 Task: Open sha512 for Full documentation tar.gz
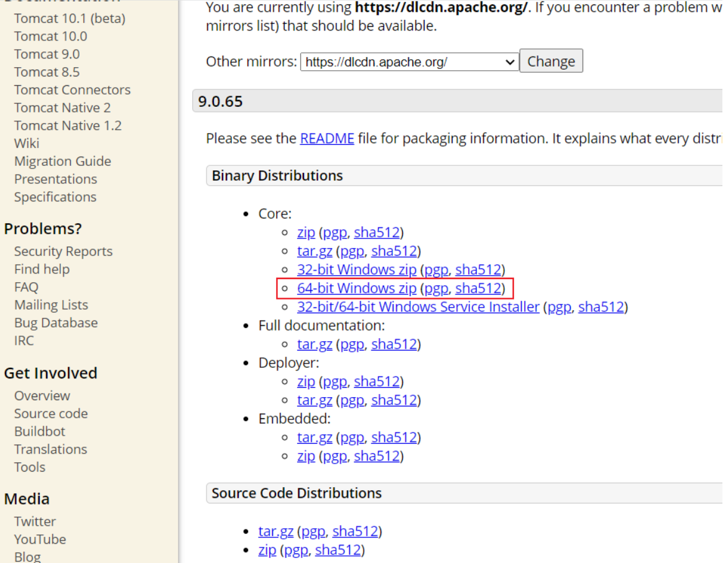[x=394, y=344]
